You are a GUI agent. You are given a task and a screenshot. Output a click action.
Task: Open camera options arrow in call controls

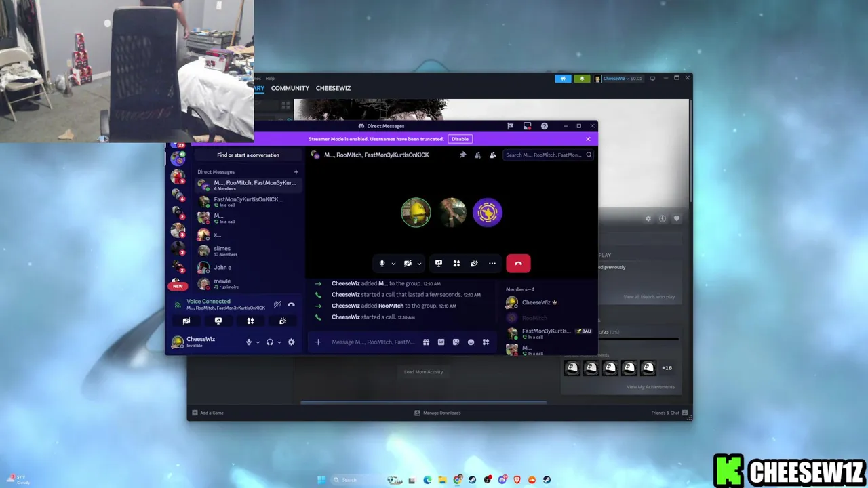(x=419, y=264)
